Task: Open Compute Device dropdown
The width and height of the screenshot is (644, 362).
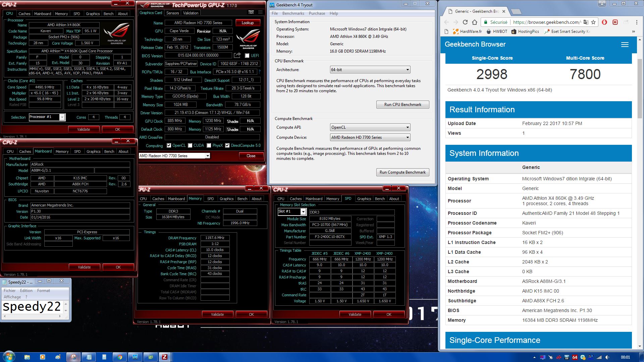Action: click(370, 137)
